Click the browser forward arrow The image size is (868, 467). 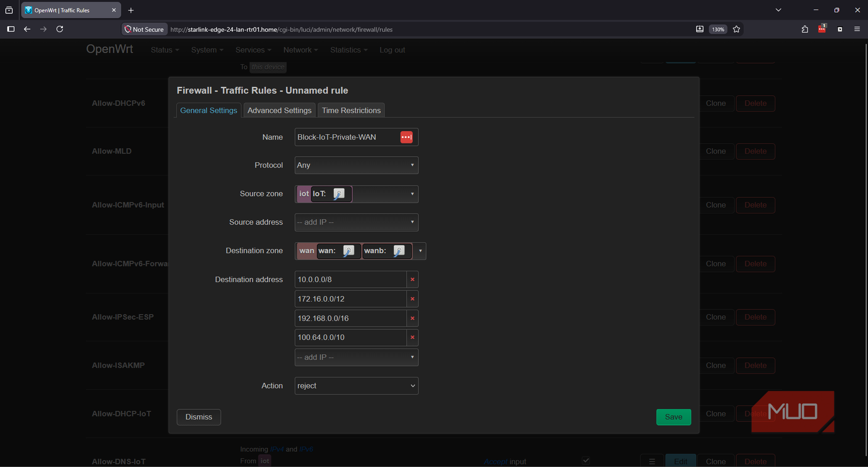click(44, 29)
